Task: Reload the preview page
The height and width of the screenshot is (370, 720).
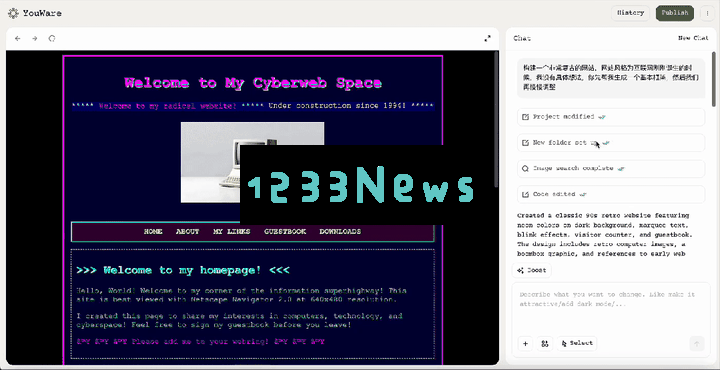Action: [52, 39]
